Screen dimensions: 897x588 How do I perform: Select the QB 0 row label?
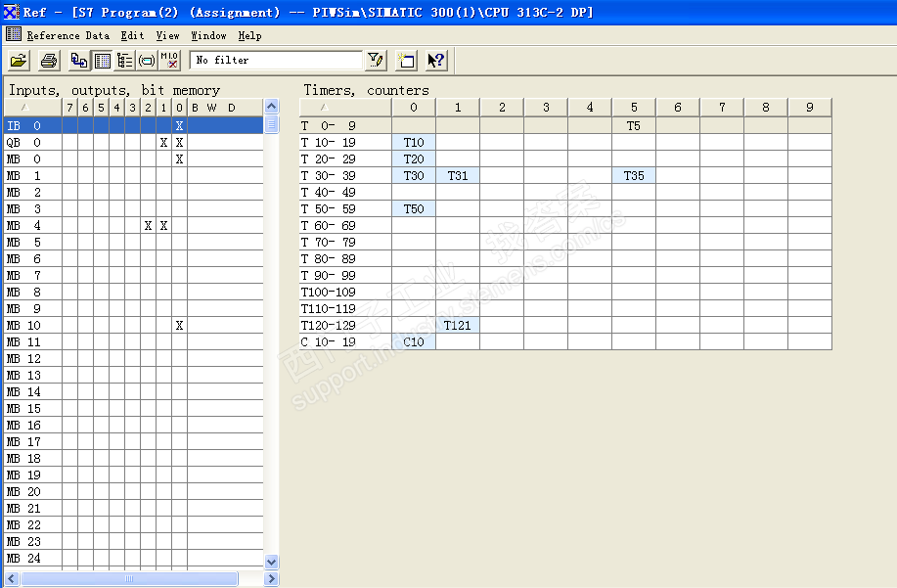[x=23, y=143]
